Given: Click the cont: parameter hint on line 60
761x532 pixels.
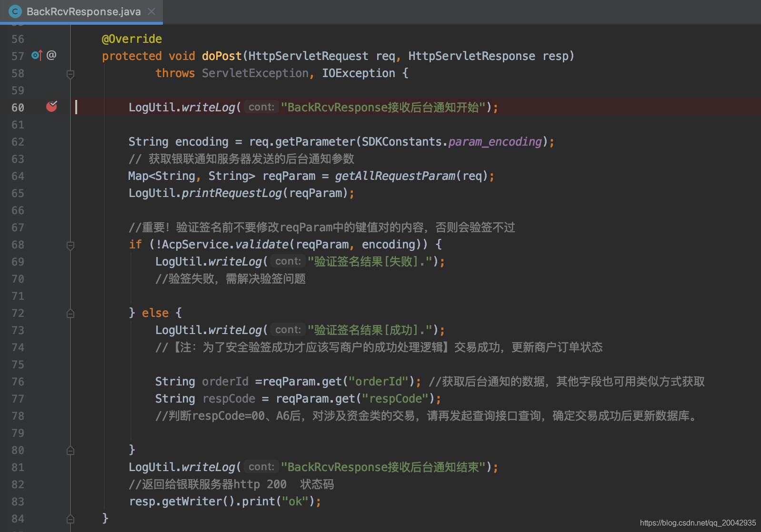Looking at the screenshot, I should pos(261,107).
